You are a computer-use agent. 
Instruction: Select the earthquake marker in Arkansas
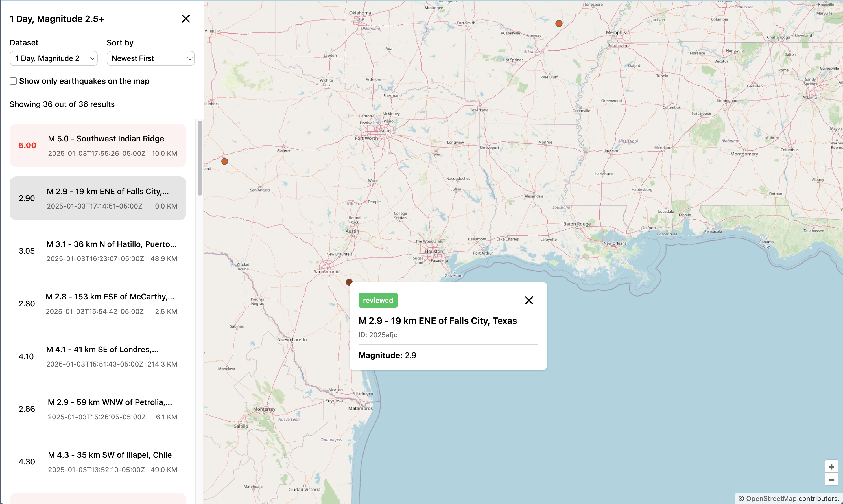[x=559, y=23]
